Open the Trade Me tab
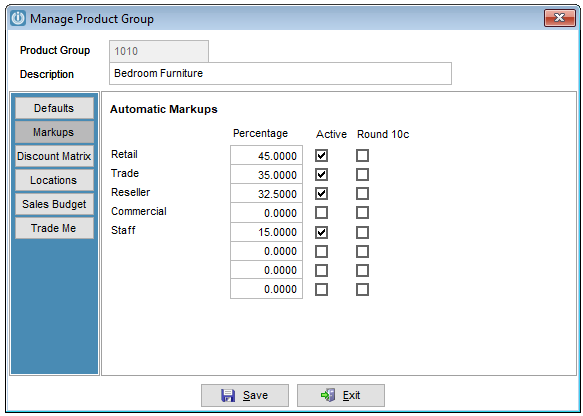Screen dimensions: 583x416 pos(54,228)
